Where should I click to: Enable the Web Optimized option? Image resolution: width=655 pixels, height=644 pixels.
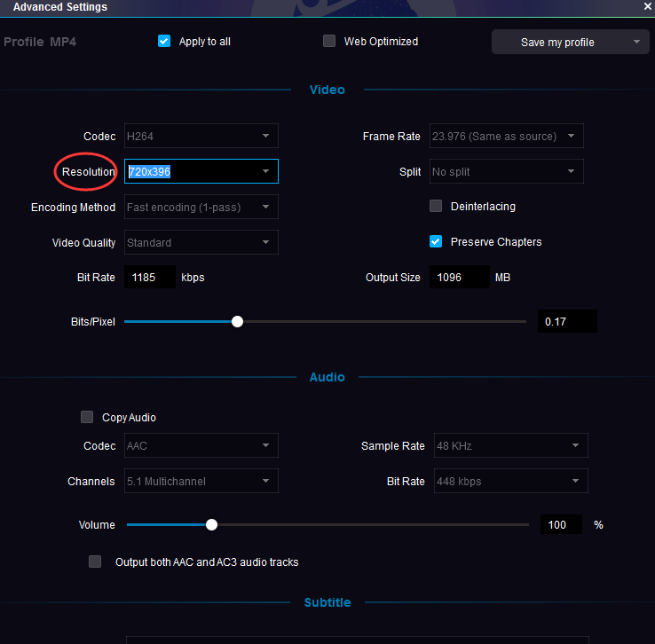pyautogui.click(x=329, y=41)
